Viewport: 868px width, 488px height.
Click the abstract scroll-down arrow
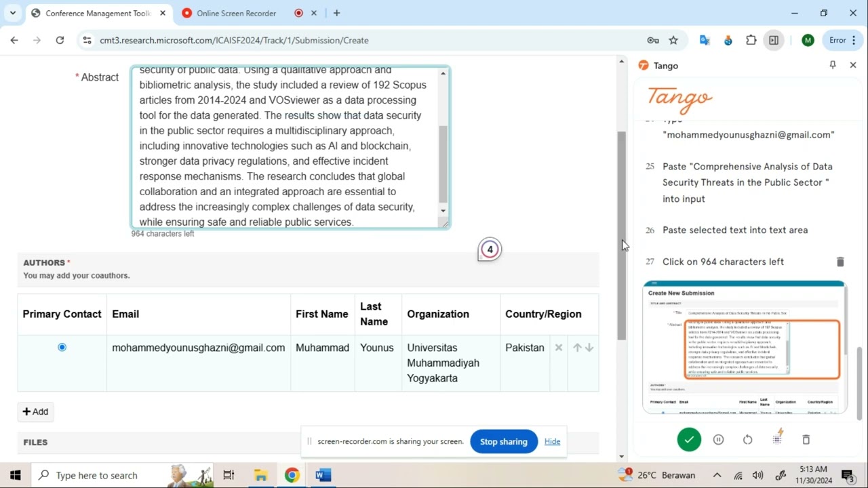443,211
